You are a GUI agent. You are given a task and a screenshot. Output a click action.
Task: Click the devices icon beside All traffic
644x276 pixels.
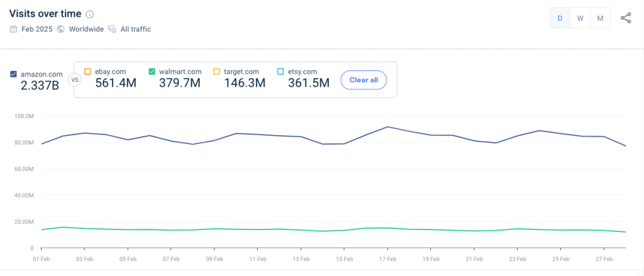pyautogui.click(x=112, y=29)
